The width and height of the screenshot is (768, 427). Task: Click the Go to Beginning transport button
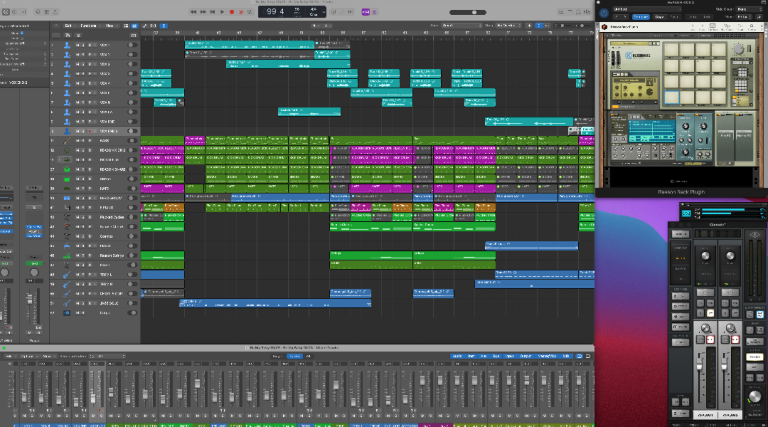(213, 12)
